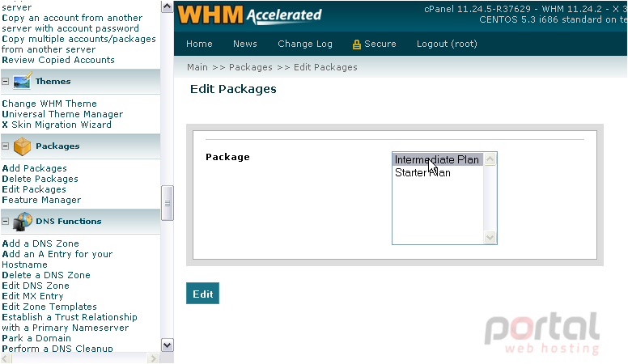Image resolution: width=628 pixels, height=364 pixels.
Task: Open Universal Theme Manager
Action: [62, 114]
